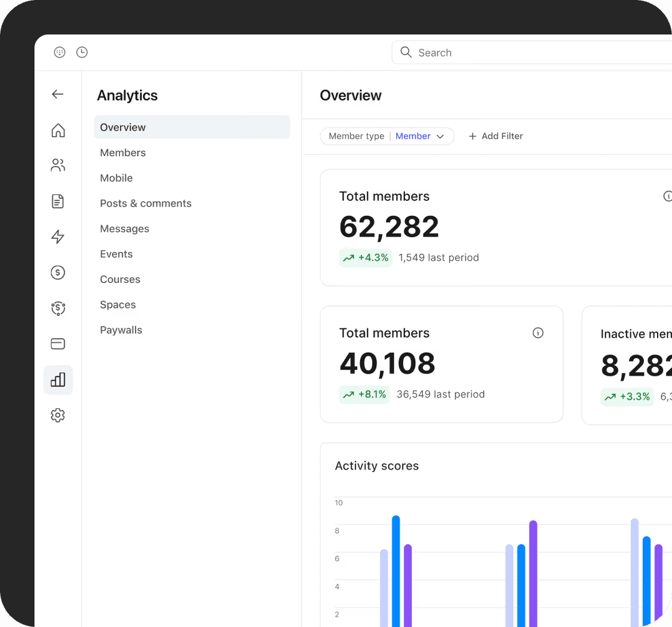Screen dimensions: 672x627
Task: Click the Activity scores chart title
Action: [376, 466]
